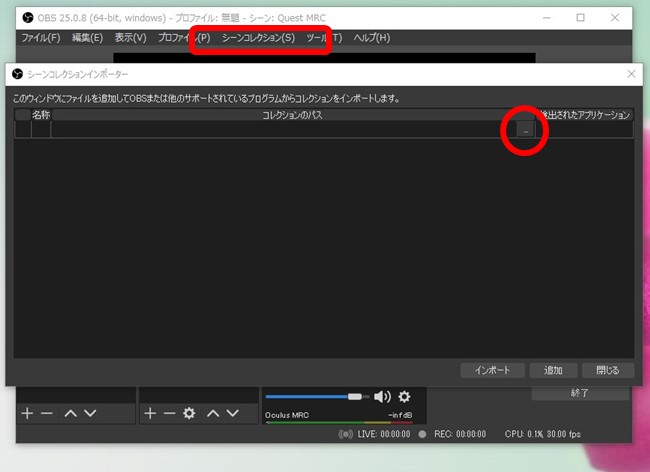
Task: Click the 検出されたアプリケーション column header
Action: point(585,115)
